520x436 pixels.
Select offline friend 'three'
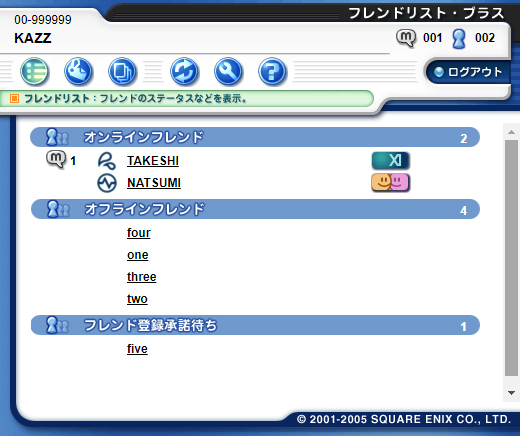point(141,277)
